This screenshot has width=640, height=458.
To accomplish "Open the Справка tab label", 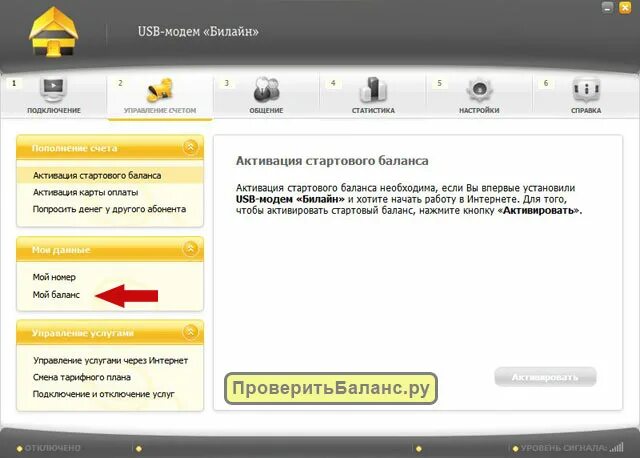I will (x=586, y=111).
